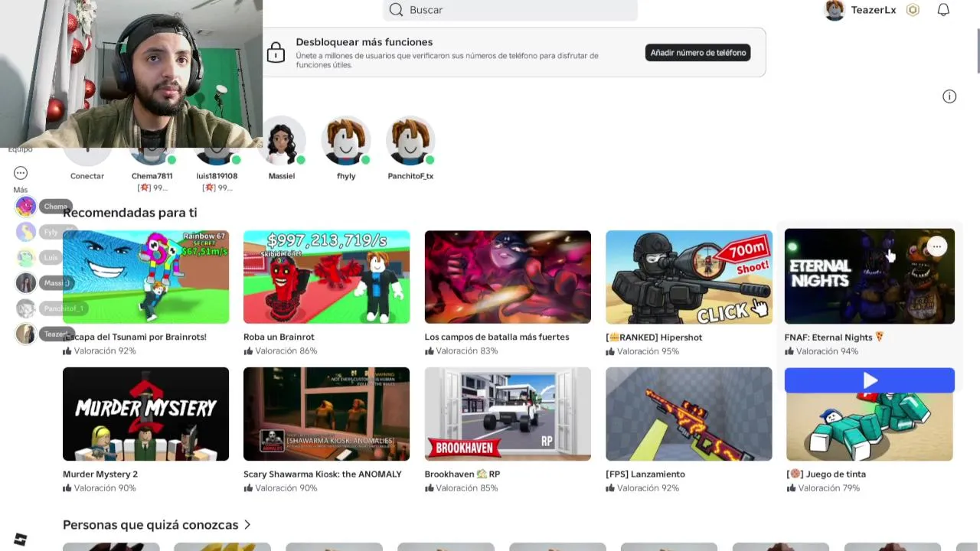The width and height of the screenshot is (980, 551).
Task: Click the Roba un Brainrot title
Action: click(279, 337)
